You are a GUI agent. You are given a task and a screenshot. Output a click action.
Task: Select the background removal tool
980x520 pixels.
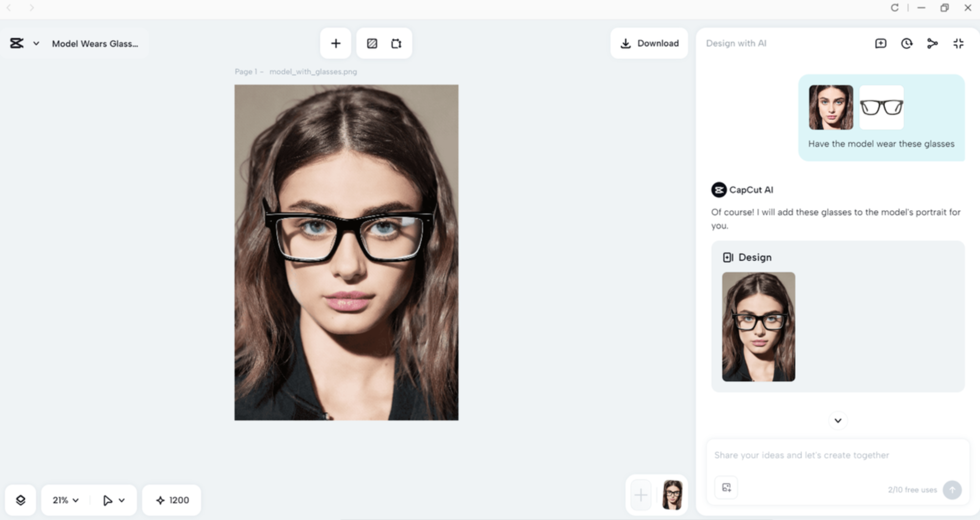(372, 43)
